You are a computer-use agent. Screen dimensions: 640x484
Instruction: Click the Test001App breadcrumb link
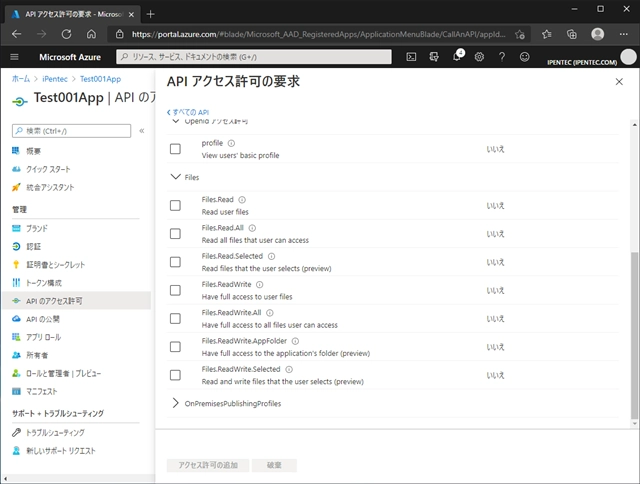(100, 79)
